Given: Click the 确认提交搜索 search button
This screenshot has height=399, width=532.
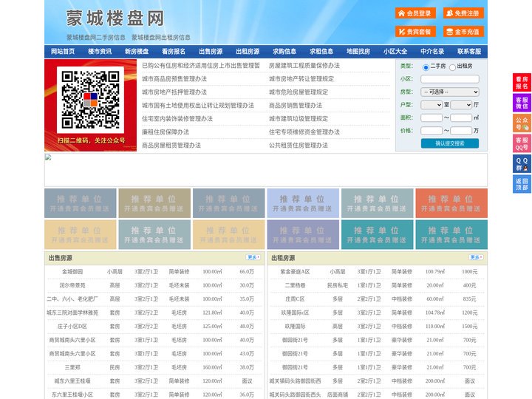Looking at the screenshot, I should (x=450, y=143).
